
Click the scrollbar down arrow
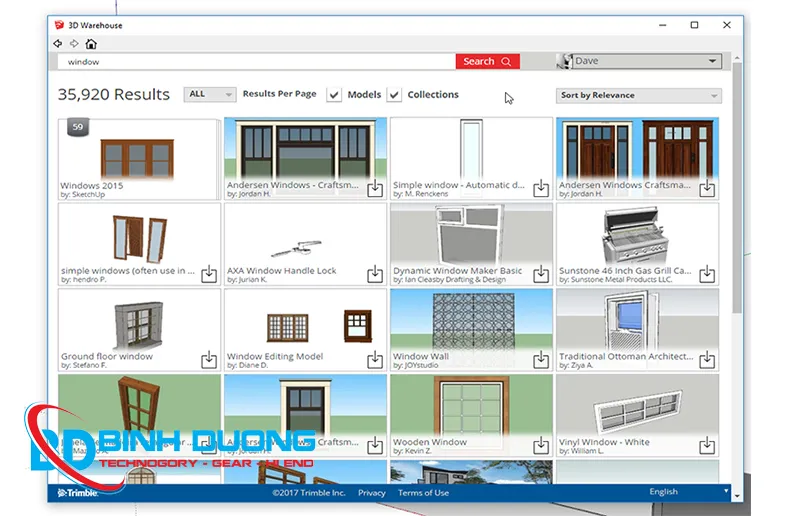coord(737,496)
